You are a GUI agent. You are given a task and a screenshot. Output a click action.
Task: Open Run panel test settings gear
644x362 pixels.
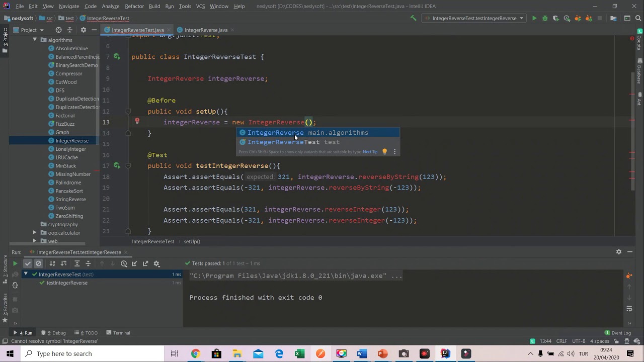click(x=156, y=263)
